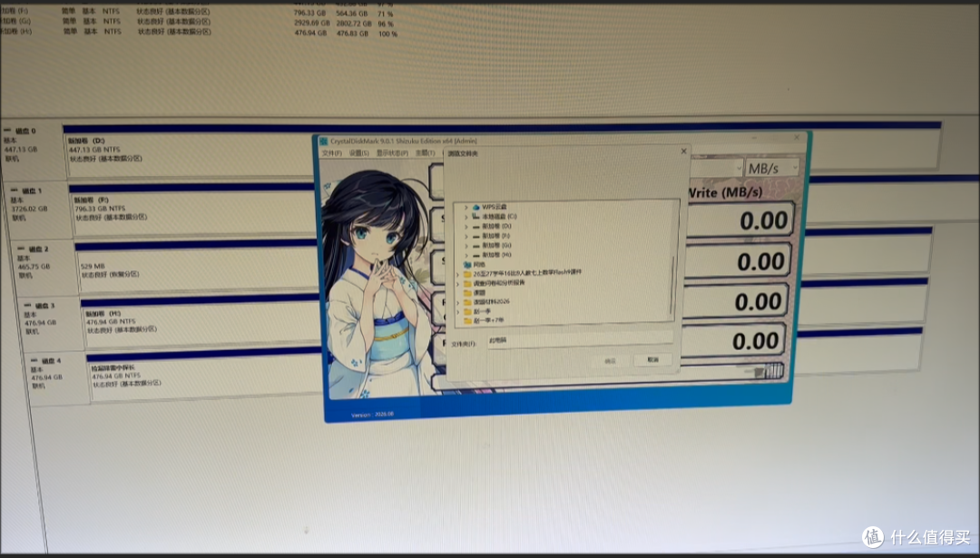Open the 主题(T) menu in CrystalDiskMark
The image size is (980, 558).
coord(425,153)
